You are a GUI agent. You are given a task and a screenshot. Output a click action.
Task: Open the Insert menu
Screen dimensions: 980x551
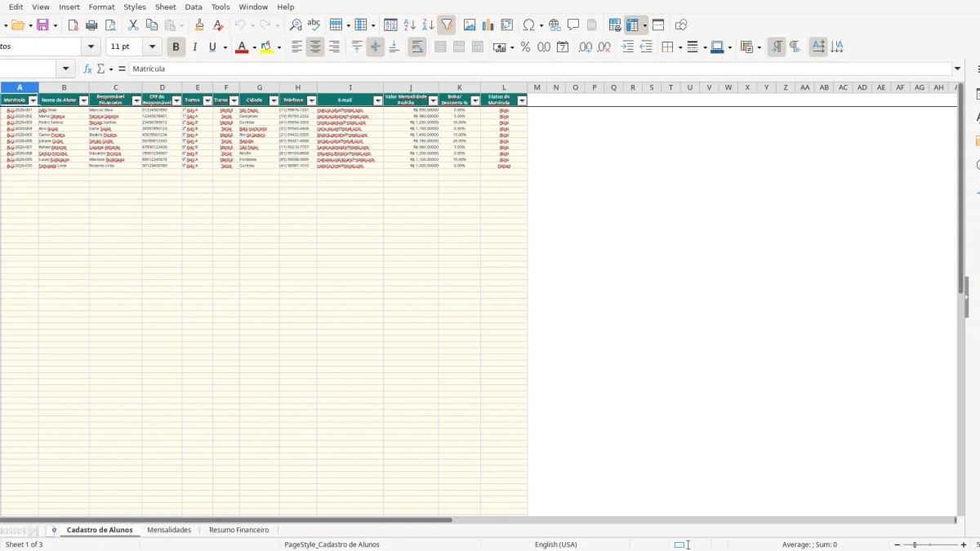(x=69, y=7)
